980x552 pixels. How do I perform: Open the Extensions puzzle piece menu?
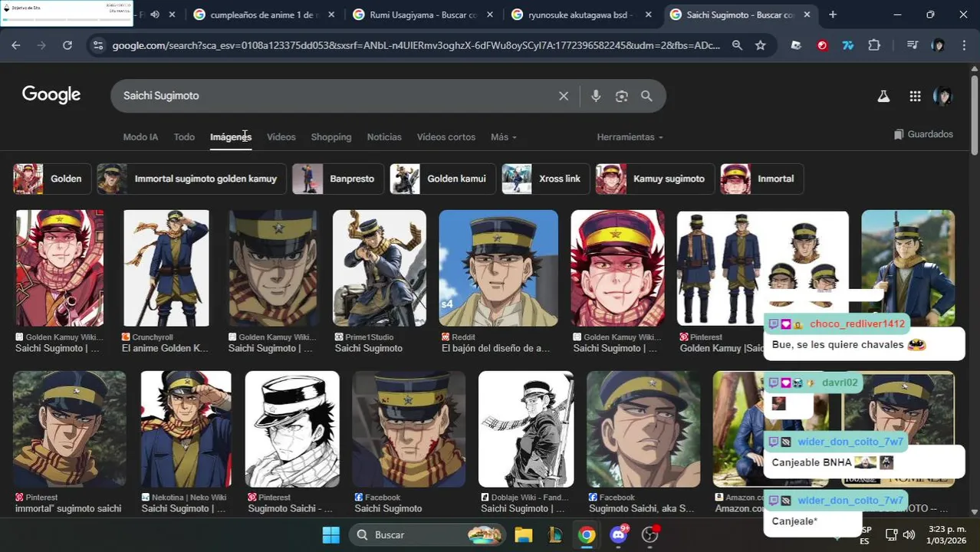click(x=874, y=45)
